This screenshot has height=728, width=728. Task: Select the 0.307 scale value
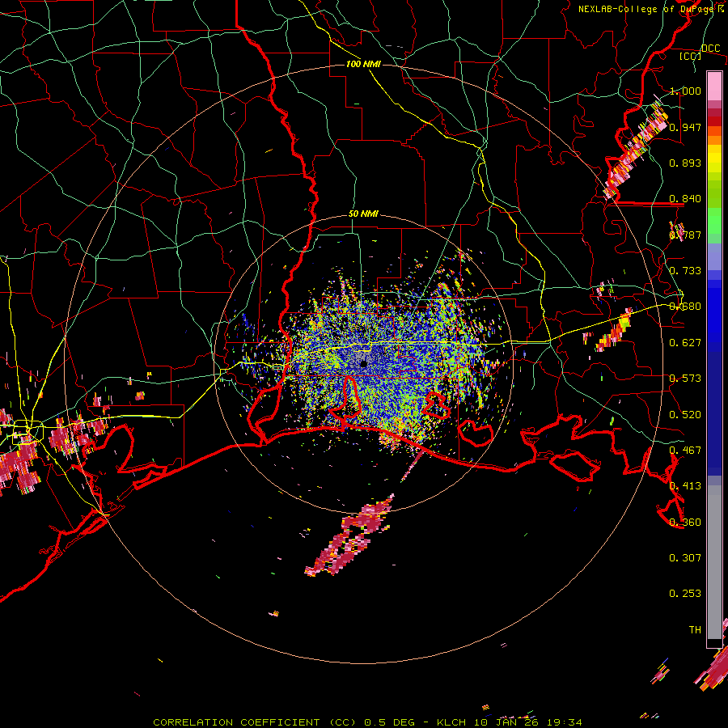click(x=685, y=558)
